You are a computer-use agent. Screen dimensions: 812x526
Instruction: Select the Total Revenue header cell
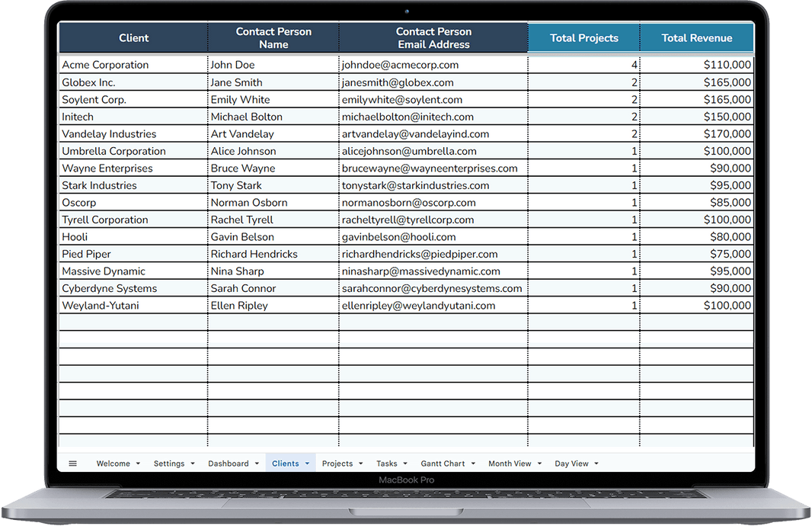click(696, 37)
